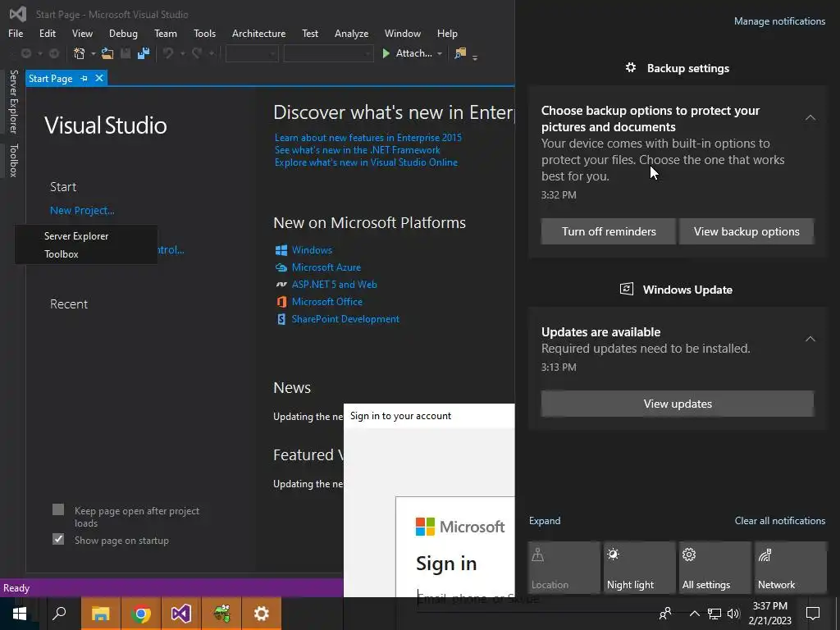Click the Find in Files toolbar icon

[460, 53]
